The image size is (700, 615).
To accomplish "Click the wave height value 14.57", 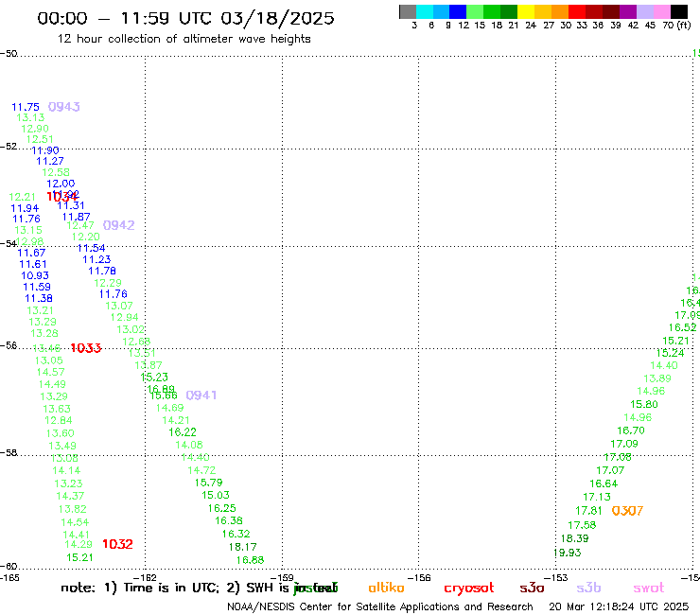I will (50, 372).
